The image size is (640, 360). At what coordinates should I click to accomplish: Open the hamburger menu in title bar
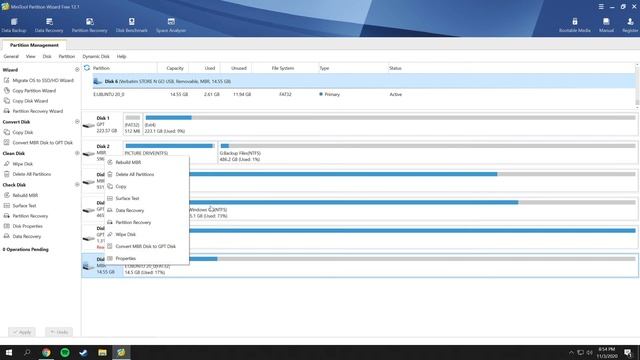tap(601, 7)
